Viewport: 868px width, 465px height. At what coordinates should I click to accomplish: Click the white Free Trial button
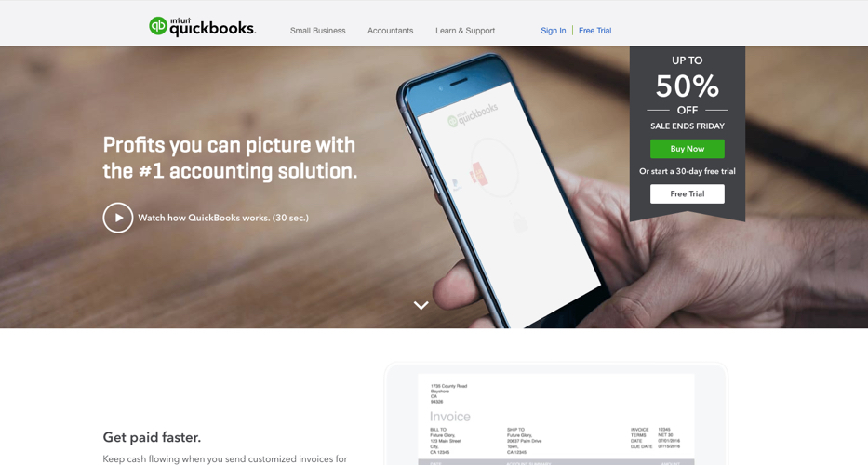tap(687, 193)
